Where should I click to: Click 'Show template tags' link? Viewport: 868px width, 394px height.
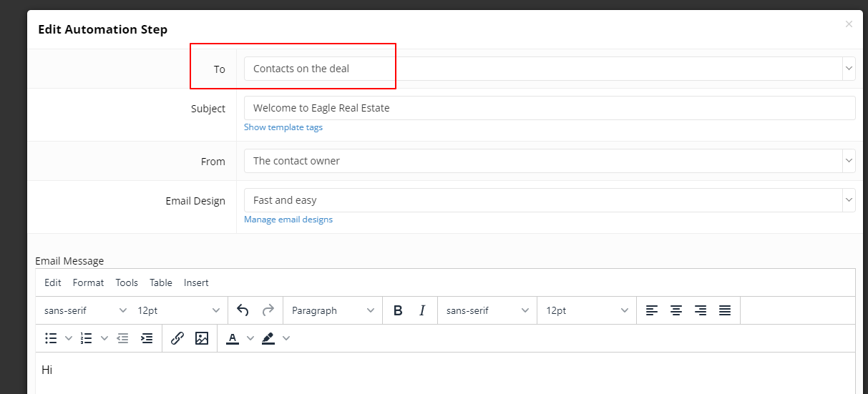(x=283, y=127)
